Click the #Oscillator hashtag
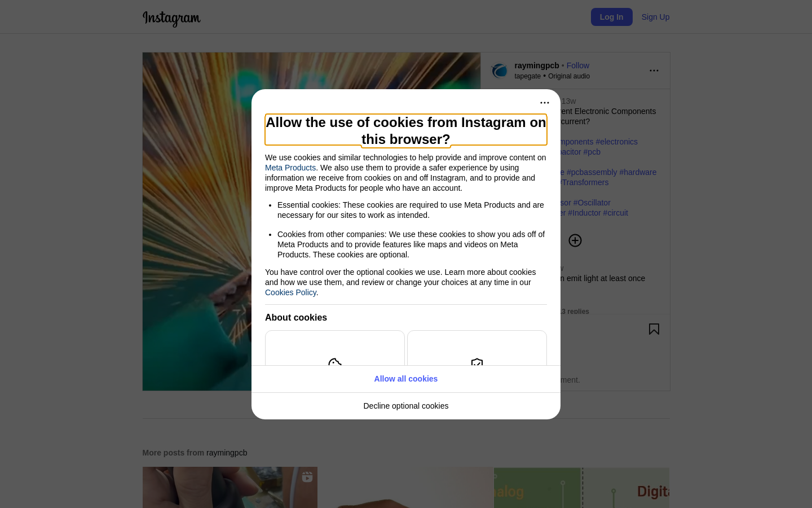Viewport: 812px width, 508px height. (592, 203)
